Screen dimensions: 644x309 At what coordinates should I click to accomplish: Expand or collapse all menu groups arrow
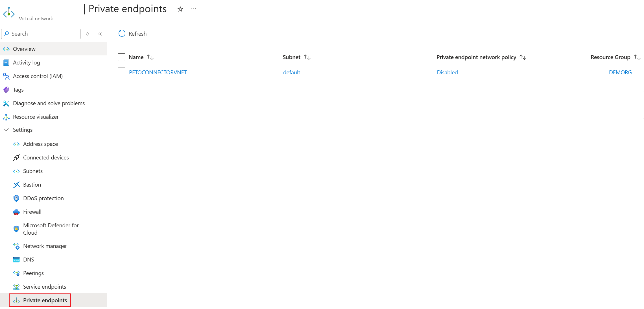(x=87, y=34)
